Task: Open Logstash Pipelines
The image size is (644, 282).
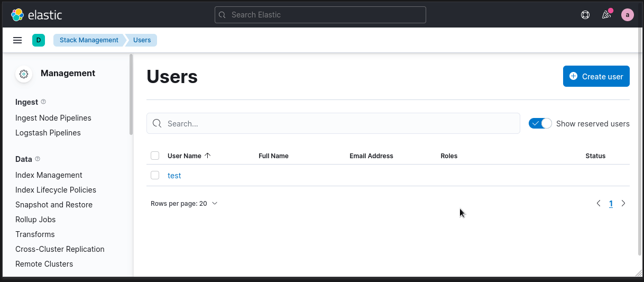Action: [48, 133]
